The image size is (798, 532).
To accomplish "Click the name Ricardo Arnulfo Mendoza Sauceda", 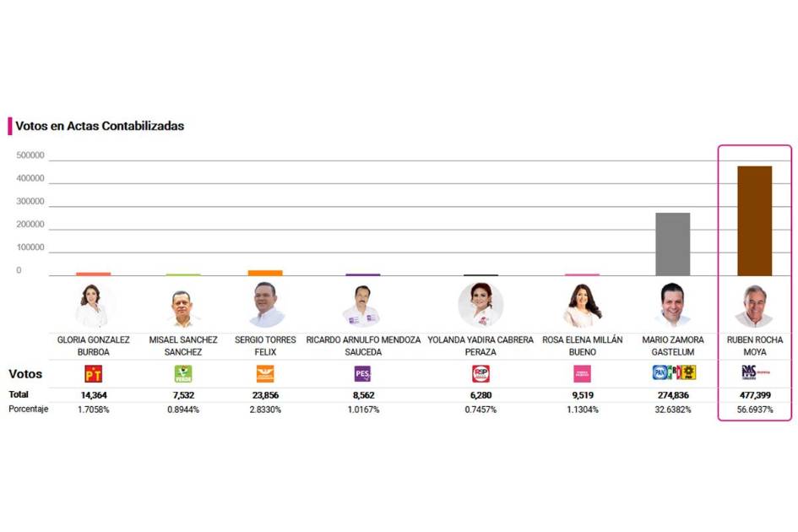I will coord(362,345).
